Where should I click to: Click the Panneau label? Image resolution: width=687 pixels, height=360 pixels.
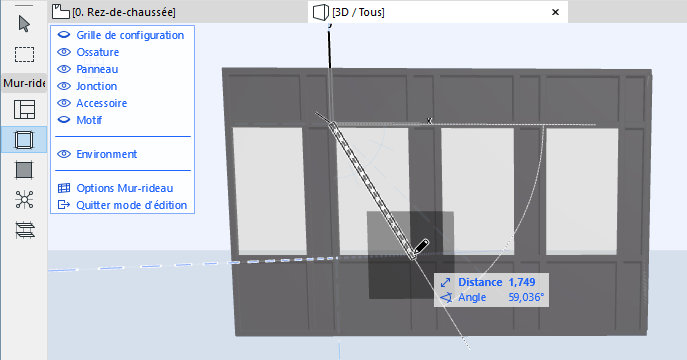97,69
